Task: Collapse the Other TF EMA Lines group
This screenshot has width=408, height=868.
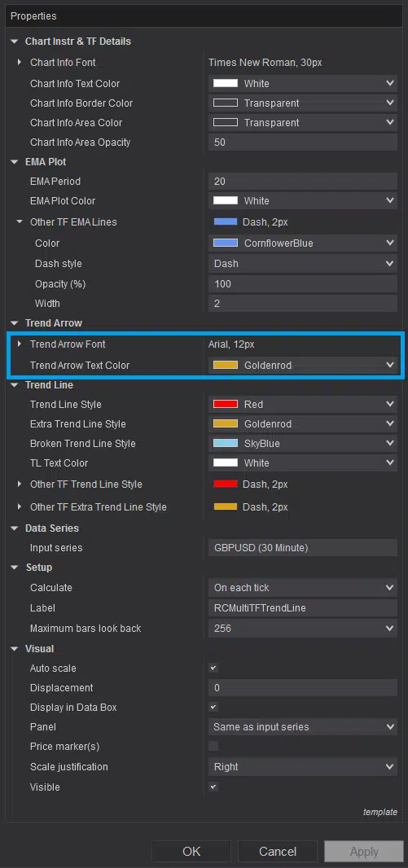Action: coord(20,222)
